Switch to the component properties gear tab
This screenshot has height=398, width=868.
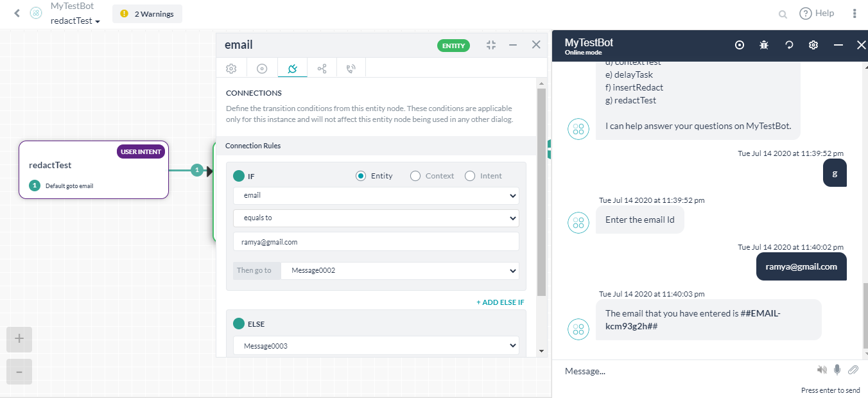[231, 69]
